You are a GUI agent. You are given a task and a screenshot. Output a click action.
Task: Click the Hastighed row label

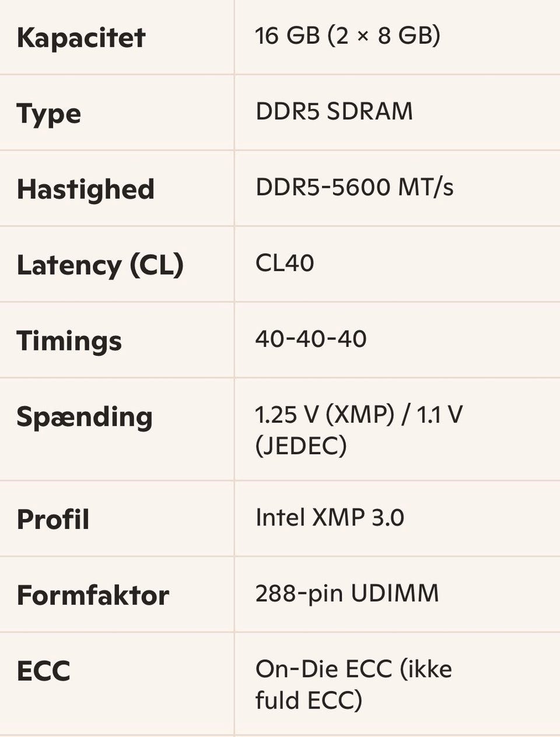click(85, 189)
